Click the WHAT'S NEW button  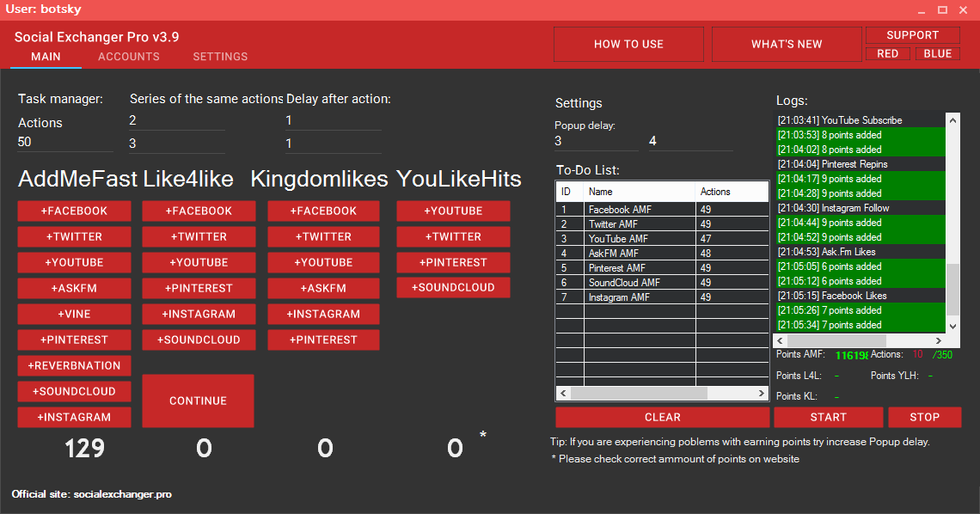[787, 45]
